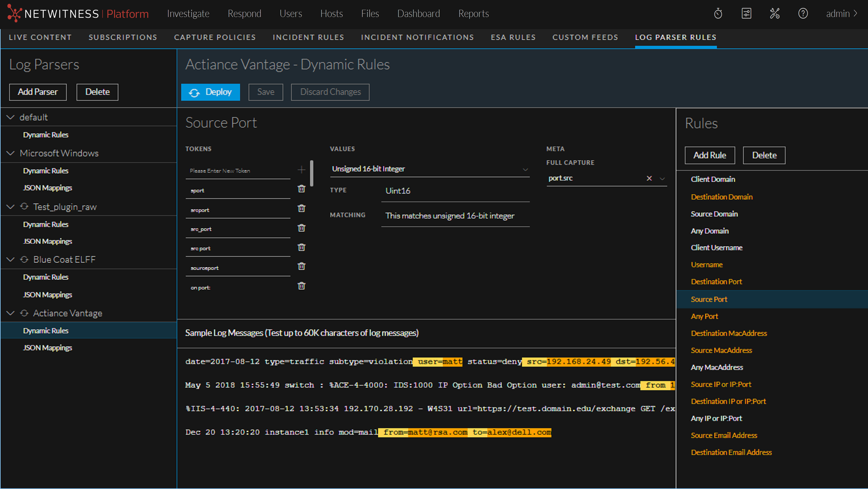
Task: Open the stopwatch jobs icon in the top bar
Action: pyautogui.click(x=718, y=14)
